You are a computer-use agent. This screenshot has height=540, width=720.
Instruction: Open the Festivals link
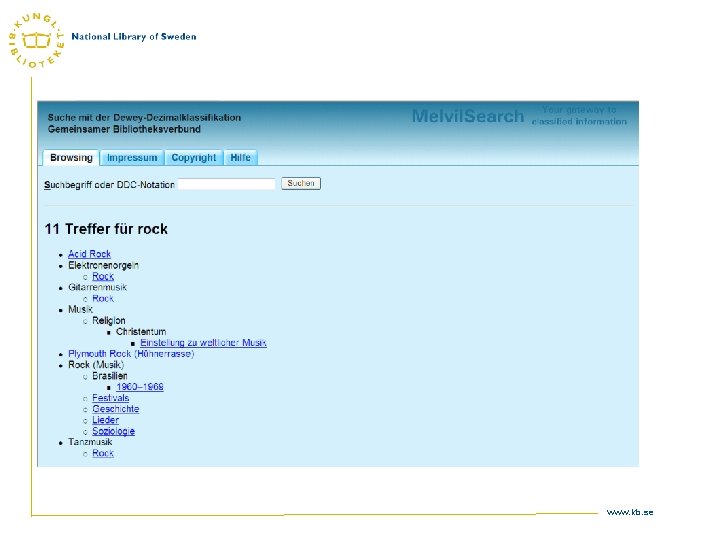111,398
